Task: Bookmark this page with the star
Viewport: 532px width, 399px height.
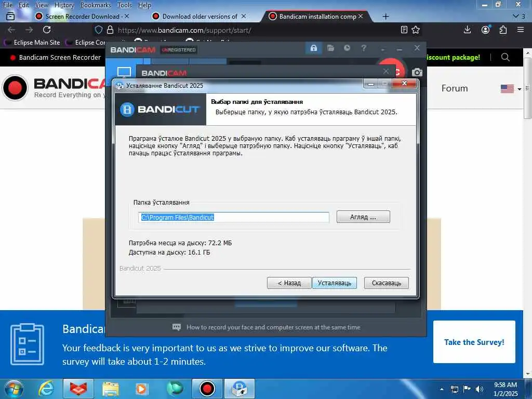Action: (x=416, y=30)
